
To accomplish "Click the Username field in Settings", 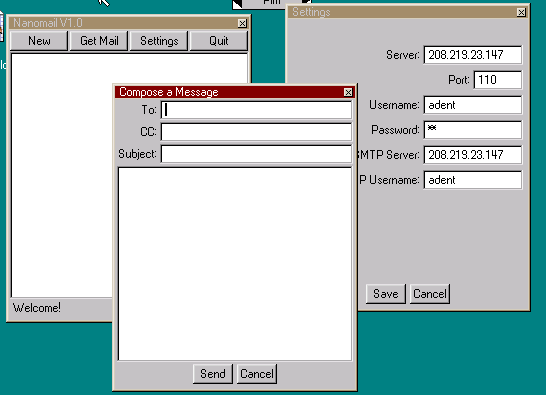I will click(473, 105).
